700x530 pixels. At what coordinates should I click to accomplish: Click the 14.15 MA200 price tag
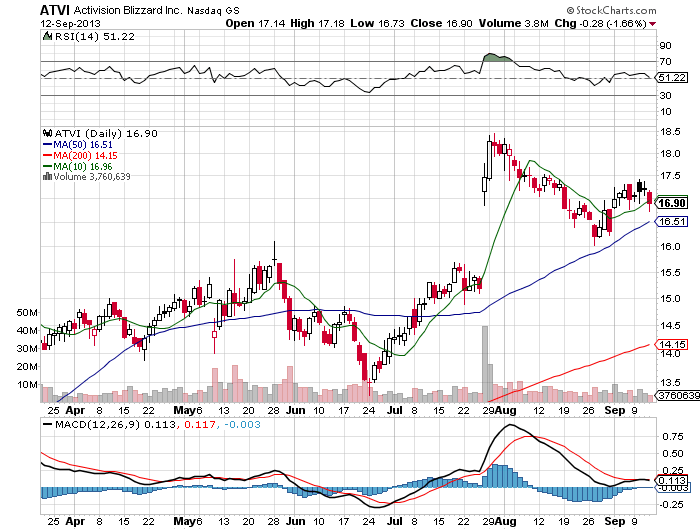(671, 344)
